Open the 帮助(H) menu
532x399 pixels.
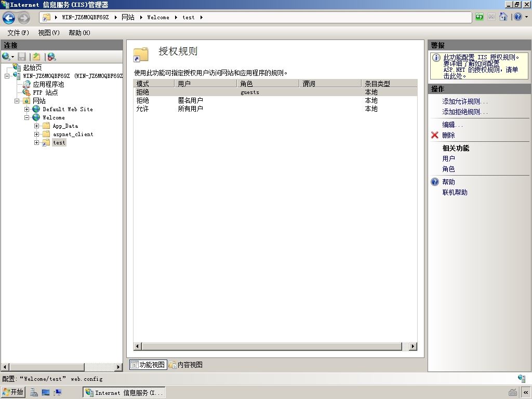[79, 33]
